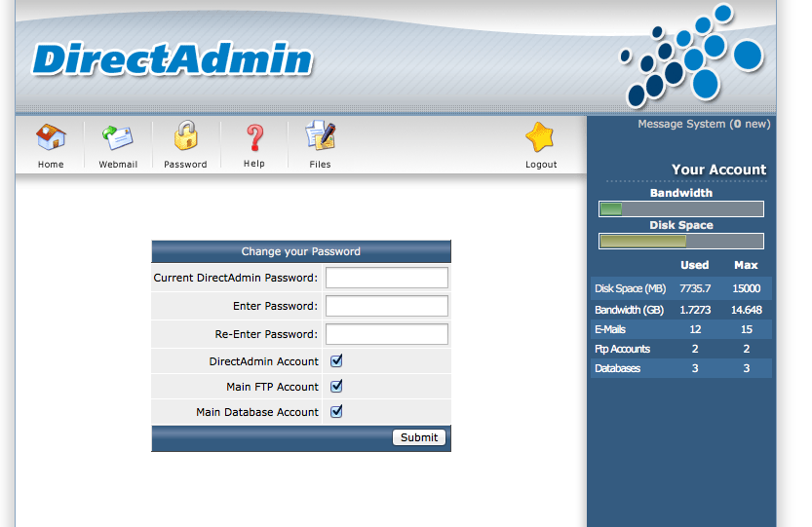Focus the Re-Enter Password field
Viewport: 812px width, 527px height.
[387, 334]
